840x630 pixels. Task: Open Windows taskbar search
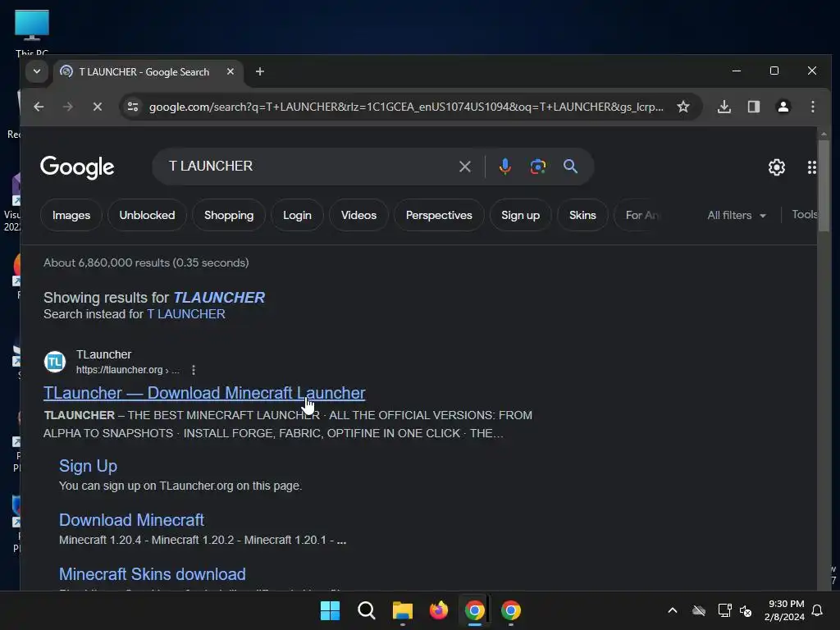[x=367, y=610]
